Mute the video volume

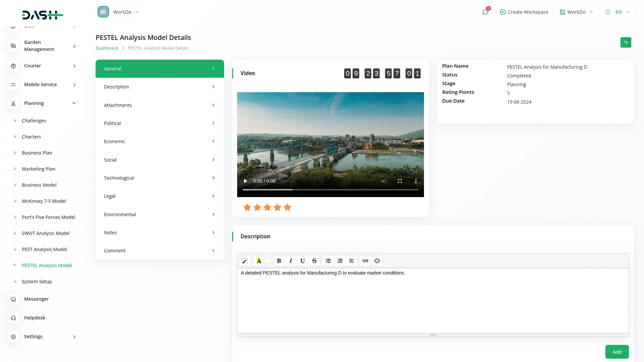(384, 181)
